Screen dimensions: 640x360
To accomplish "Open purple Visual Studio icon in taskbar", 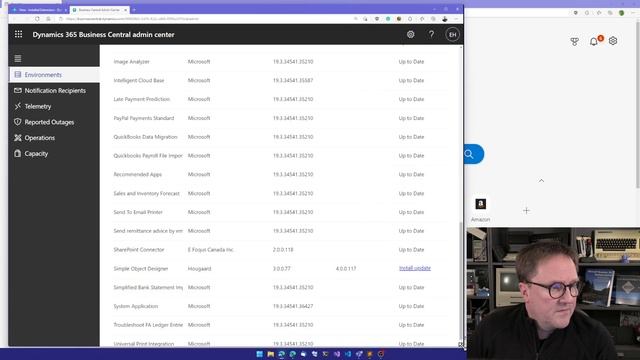I will (x=337, y=354).
